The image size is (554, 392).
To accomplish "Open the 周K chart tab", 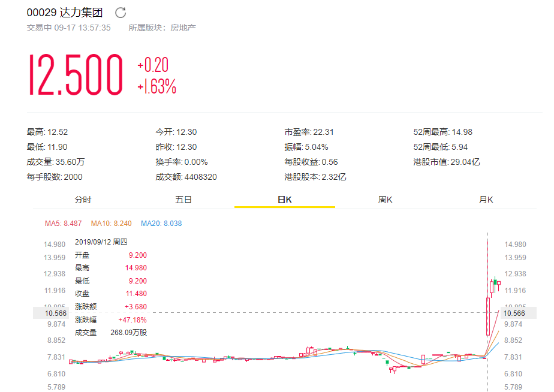I will 385,200.
